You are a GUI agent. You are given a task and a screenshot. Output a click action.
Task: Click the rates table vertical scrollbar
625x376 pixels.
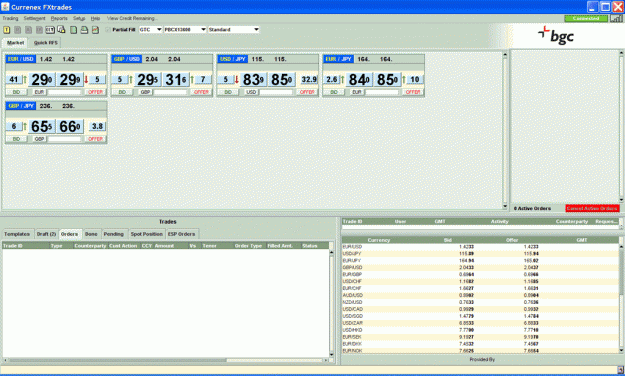coord(621,298)
